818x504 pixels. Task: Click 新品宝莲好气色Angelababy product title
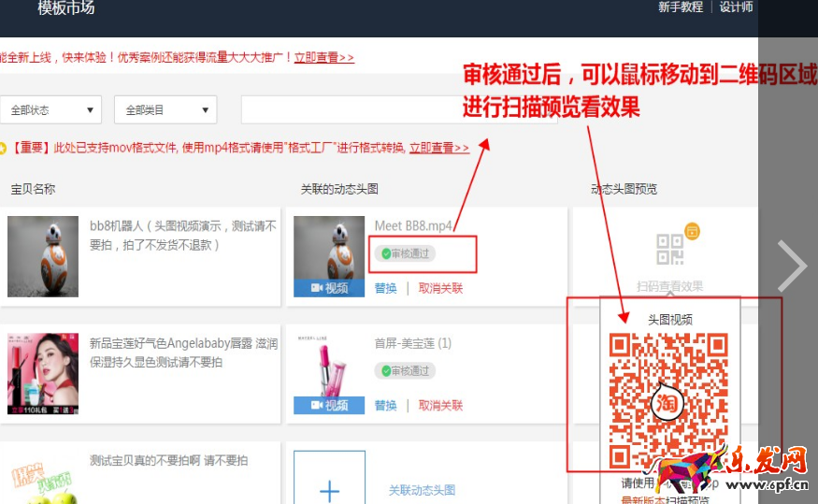(x=183, y=353)
